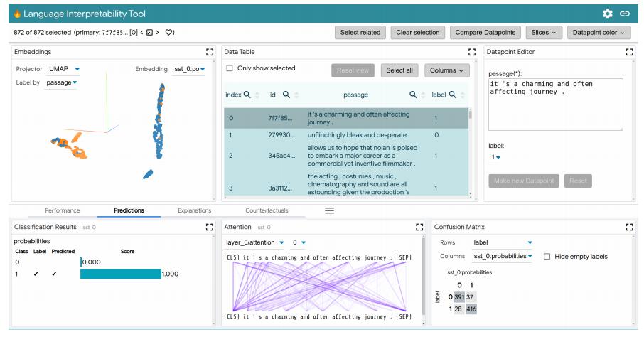Open the Embedding sst_0 dropdown
The height and width of the screenshot is (337, 644).
(189, 69)
